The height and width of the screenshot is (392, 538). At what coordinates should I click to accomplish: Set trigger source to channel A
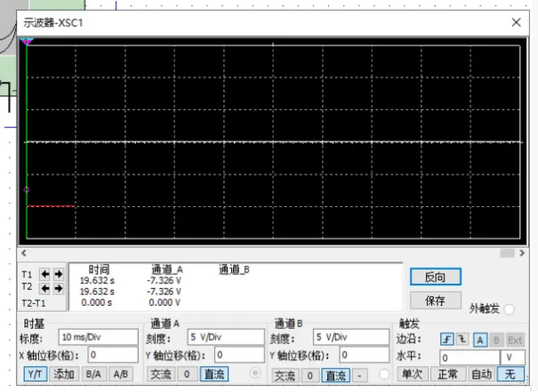(480, 340)
